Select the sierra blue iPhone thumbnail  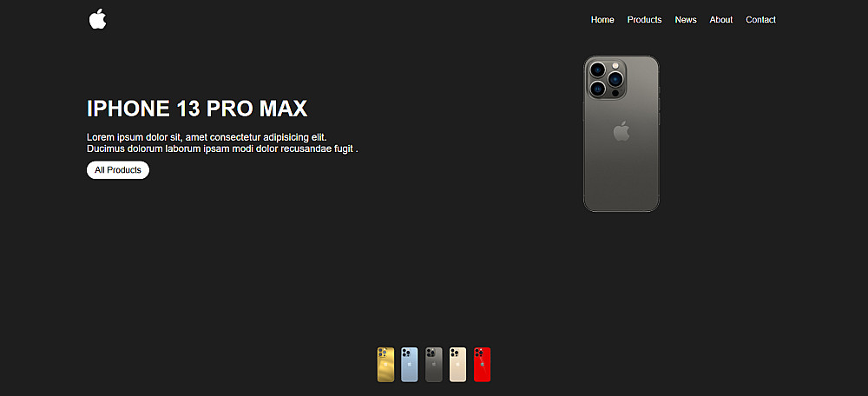point(410,365)
